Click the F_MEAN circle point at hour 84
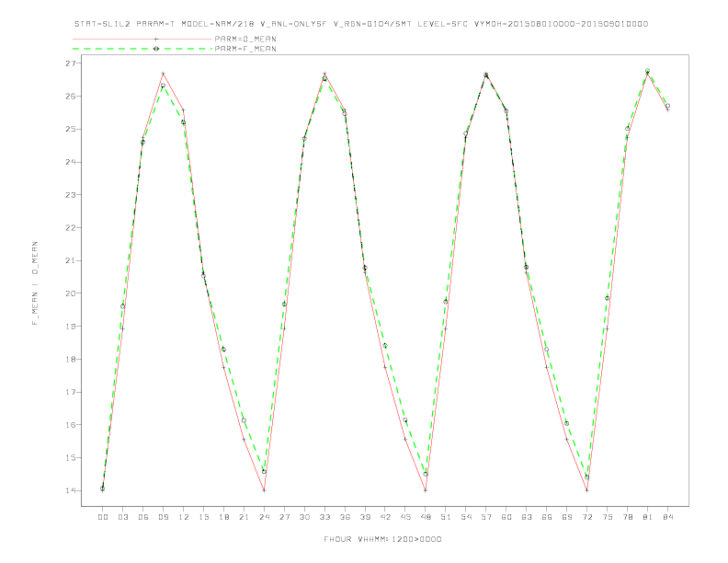The image size is (728, 563). 667,106
